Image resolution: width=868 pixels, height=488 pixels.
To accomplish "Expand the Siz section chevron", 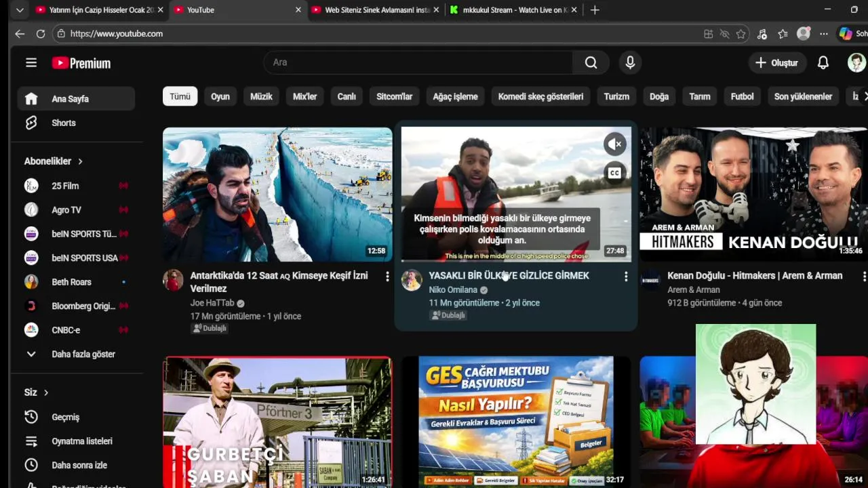I will 46,392.
